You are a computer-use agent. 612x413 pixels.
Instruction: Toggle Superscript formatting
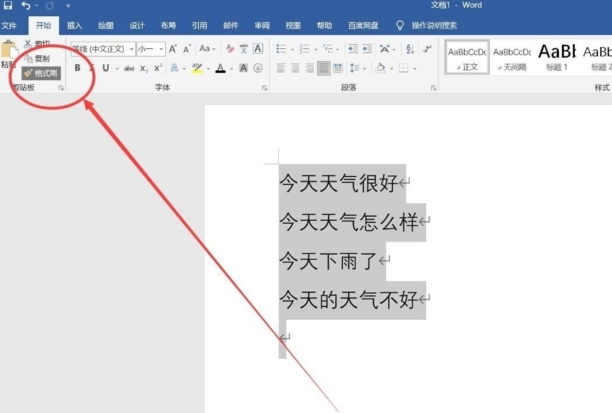pyautogui.click(x=158, y=68)
